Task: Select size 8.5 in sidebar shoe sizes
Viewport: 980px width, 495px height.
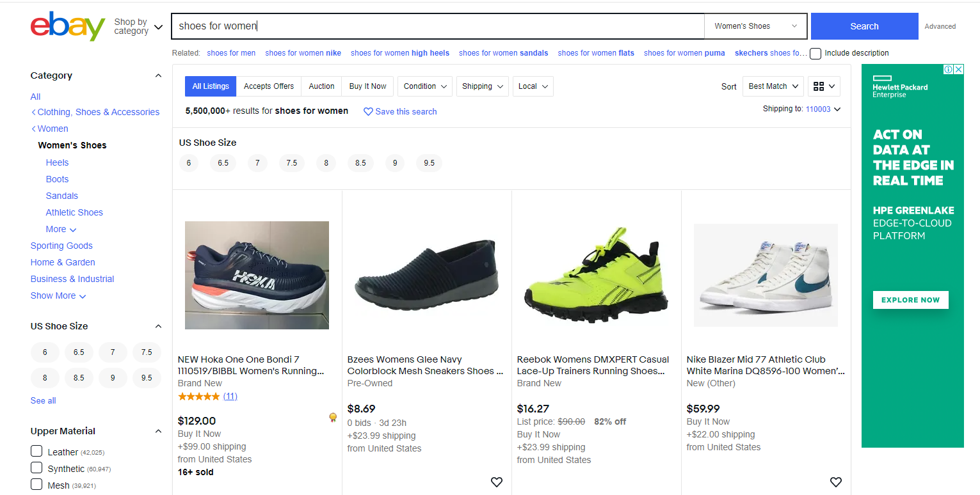Action: [x=79, y=378]
